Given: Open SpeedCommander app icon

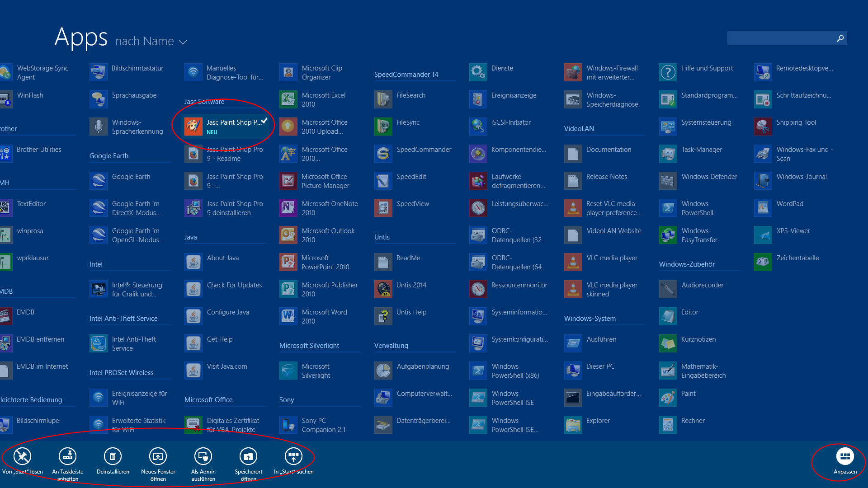Looking at the screenshot, I should 383,154.
